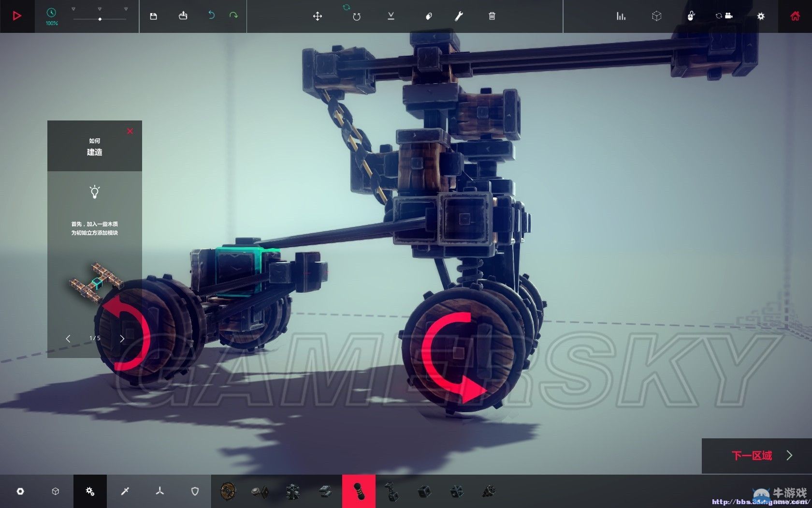The height and width of the screenshot is (508, 812).
Task: Switch to the shield armour category tab
Action: click(x=195, y=491)
